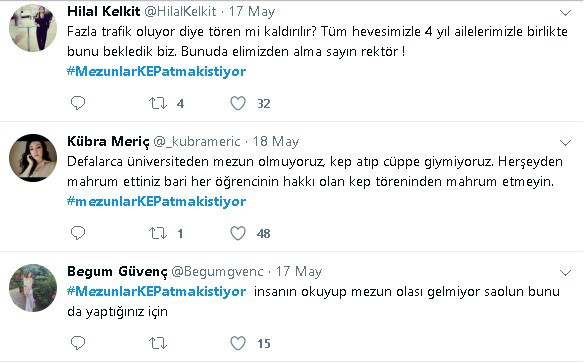The image size is (584, 363).
Task: Like Kübra Meriç's tweet with 48 likes
Action: pyautogui.click(x=238, y=233)
